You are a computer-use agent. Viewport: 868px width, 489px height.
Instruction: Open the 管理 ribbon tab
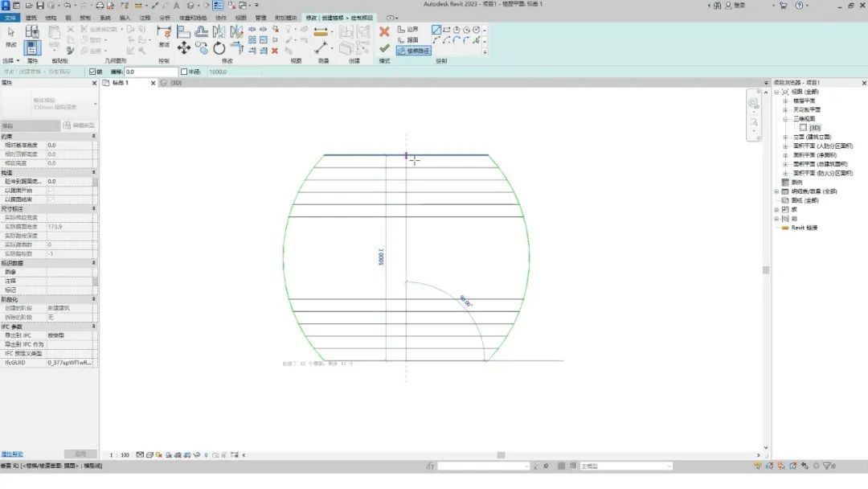click(x=260, y=18)
